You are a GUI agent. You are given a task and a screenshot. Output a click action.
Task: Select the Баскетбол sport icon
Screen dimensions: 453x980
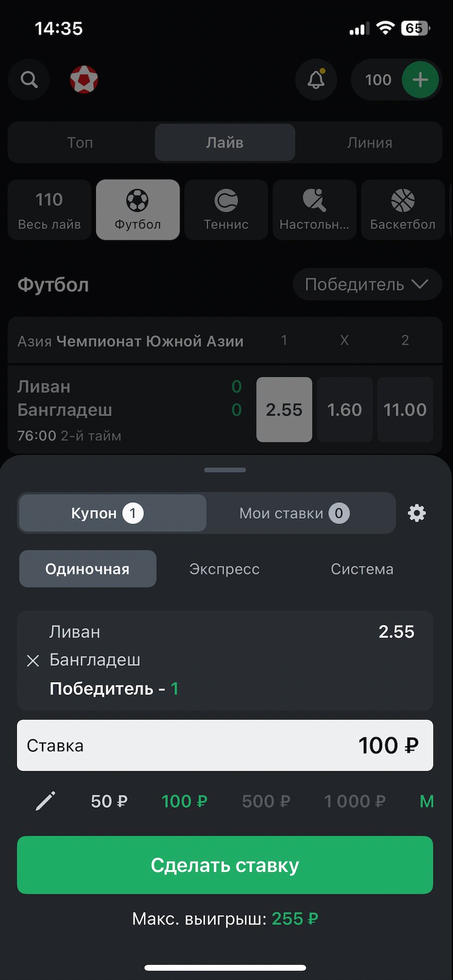click(402, 210)
